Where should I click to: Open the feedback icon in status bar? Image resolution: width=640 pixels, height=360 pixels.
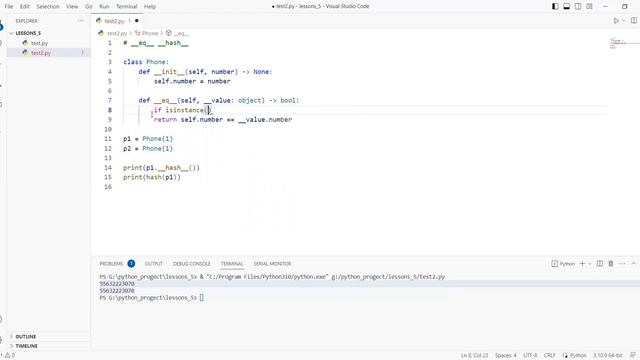633,356
